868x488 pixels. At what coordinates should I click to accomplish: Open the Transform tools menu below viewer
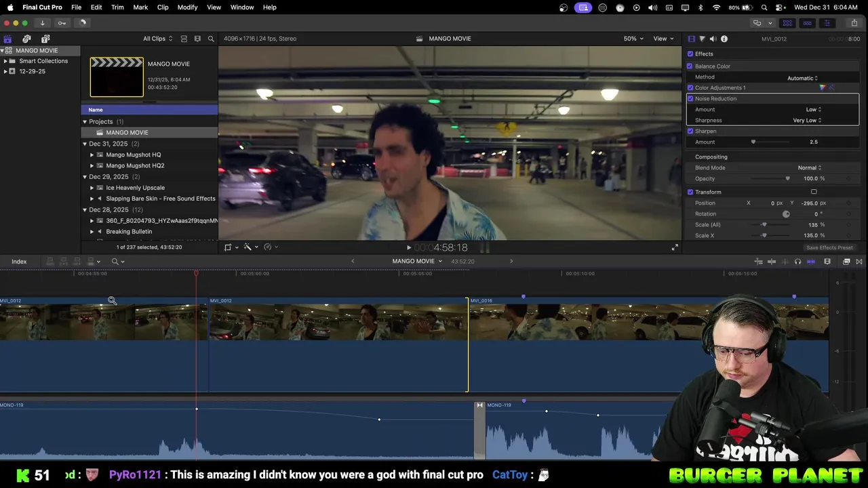(231, 247)
